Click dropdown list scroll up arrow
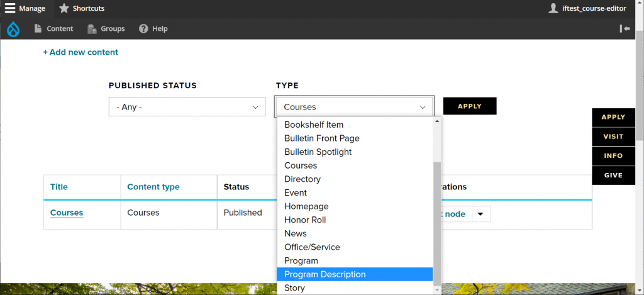 [x=437, y=121]
